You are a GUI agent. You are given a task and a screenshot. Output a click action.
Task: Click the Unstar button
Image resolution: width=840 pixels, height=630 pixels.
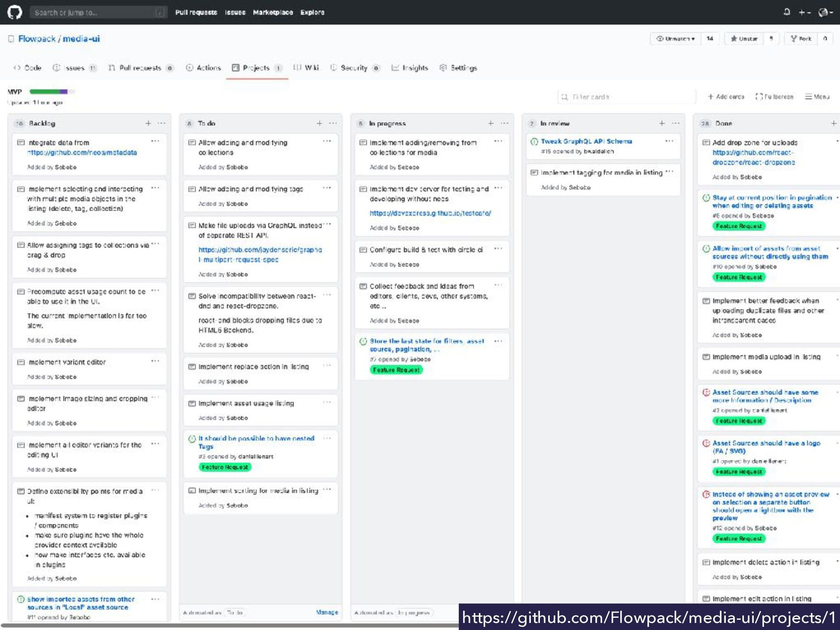pyautogui.click(x=744, y=38)
